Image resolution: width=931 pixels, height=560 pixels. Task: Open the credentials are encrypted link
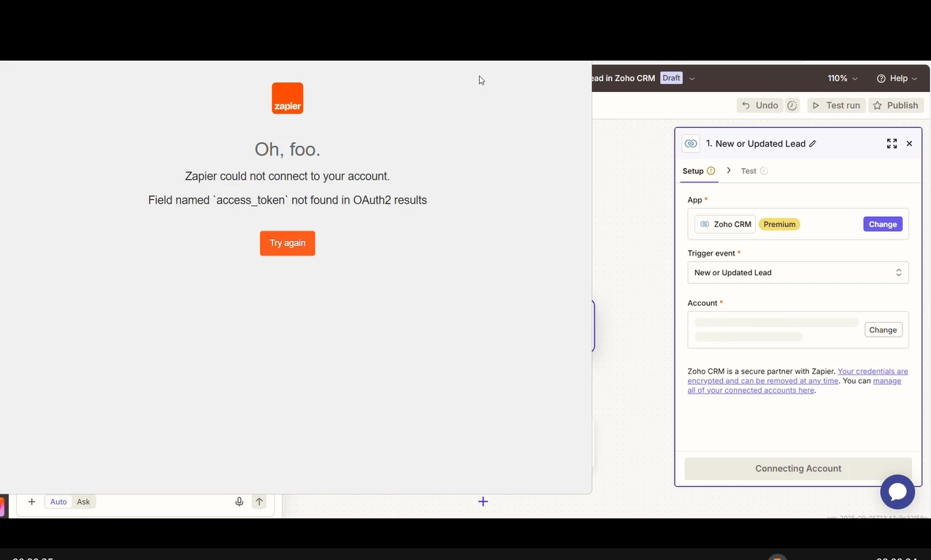[798, 376]
